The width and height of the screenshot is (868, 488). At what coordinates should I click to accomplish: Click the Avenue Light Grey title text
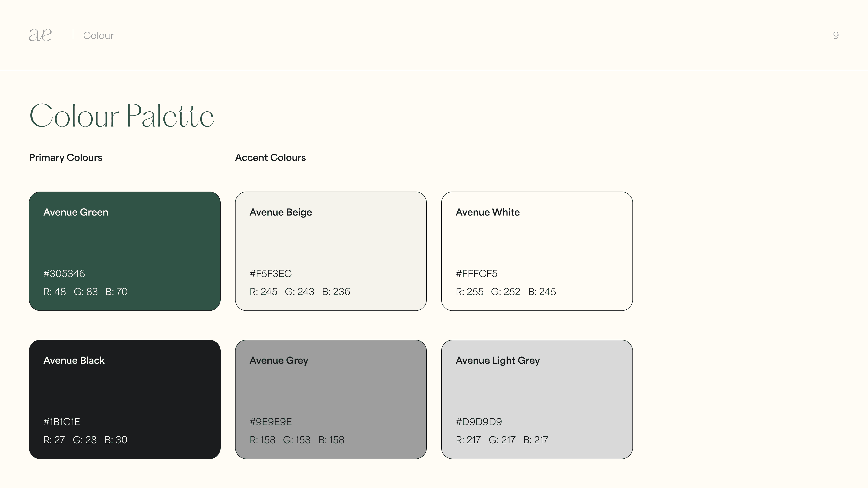498,360
